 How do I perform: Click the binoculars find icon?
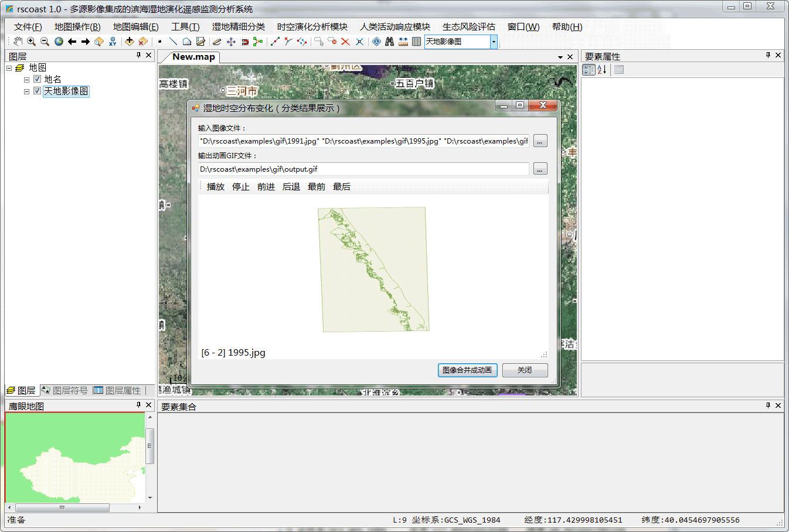coord(389,42)
